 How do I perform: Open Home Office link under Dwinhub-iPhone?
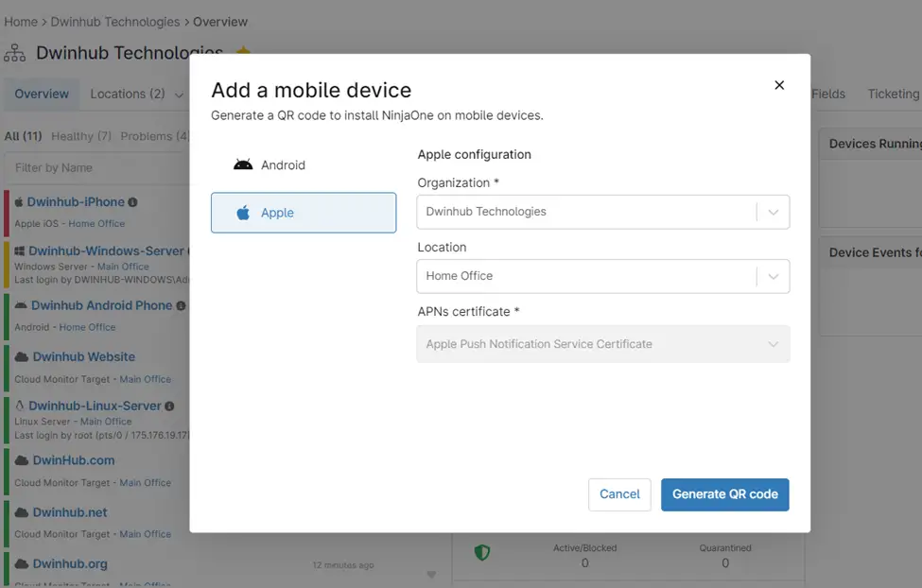96,224
